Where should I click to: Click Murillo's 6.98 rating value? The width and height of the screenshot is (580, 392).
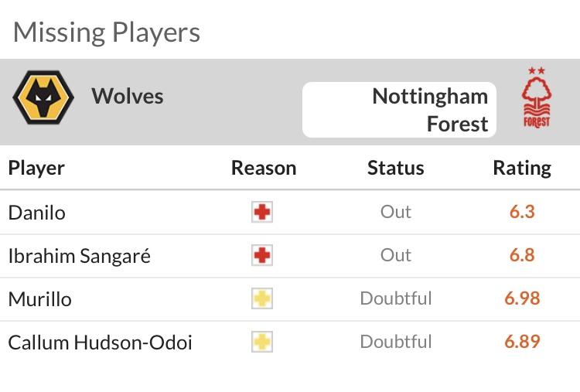pyautogui.click(x=522, y=298)
